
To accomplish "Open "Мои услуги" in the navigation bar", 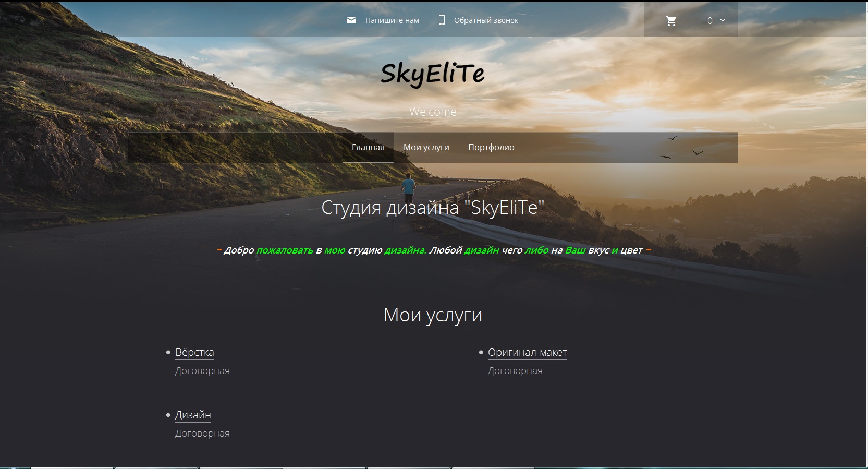I will [426, 147].
